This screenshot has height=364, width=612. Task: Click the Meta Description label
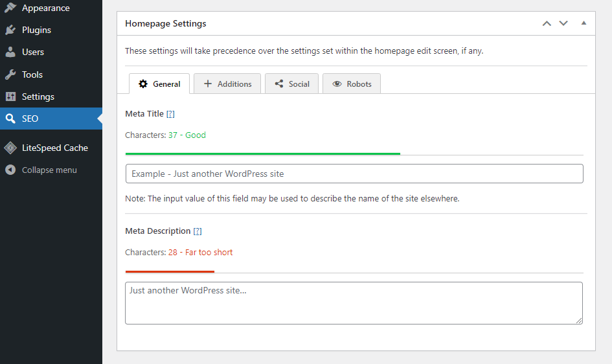[x=157, y=231]
